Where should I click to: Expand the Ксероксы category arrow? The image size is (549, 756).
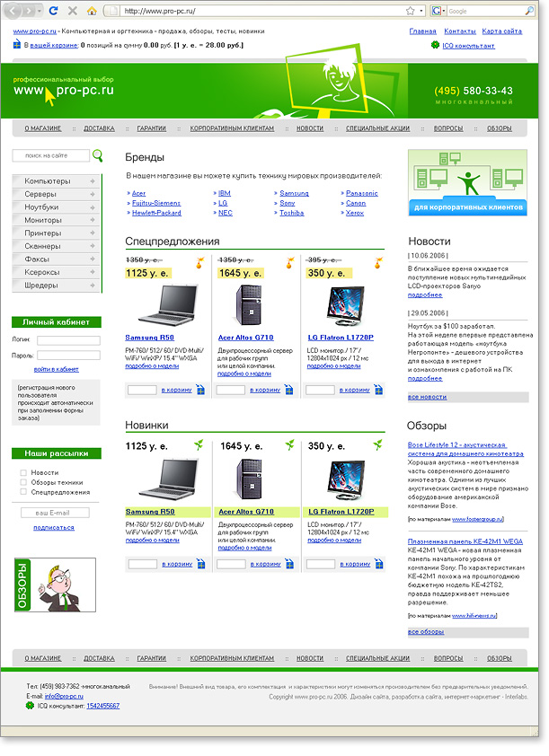coord(93,272)
